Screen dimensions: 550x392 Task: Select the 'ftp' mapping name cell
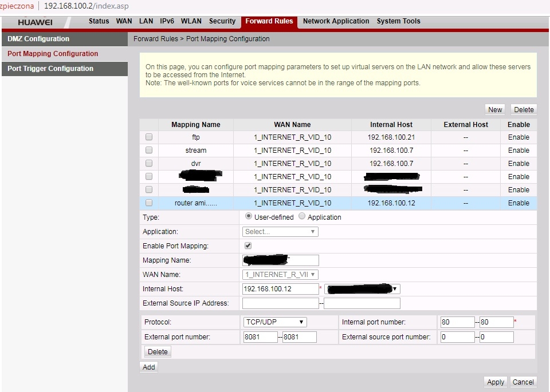(x=196, y=137)
